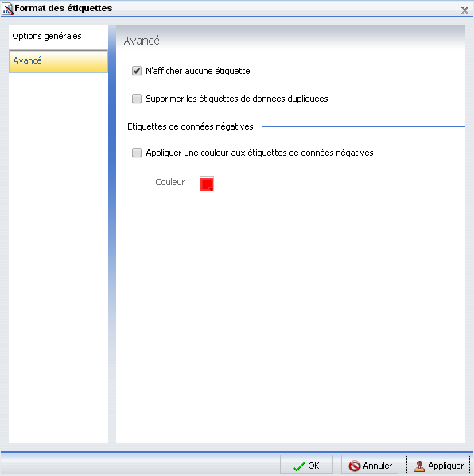This screenshot has height=476, width=474.
Task: Confirm with the OK button
Action: point(306,465)
